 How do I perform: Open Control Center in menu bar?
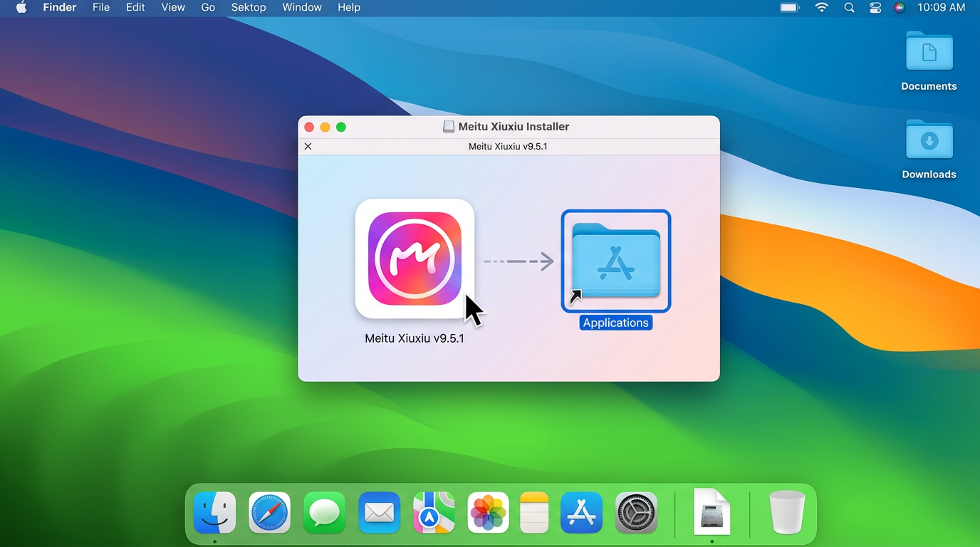[875, 8]
